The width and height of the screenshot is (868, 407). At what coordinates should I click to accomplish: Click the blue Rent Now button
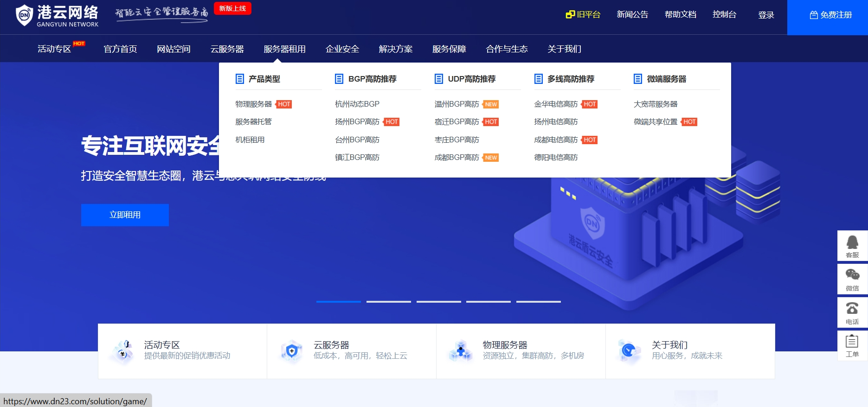click(125, 215)
